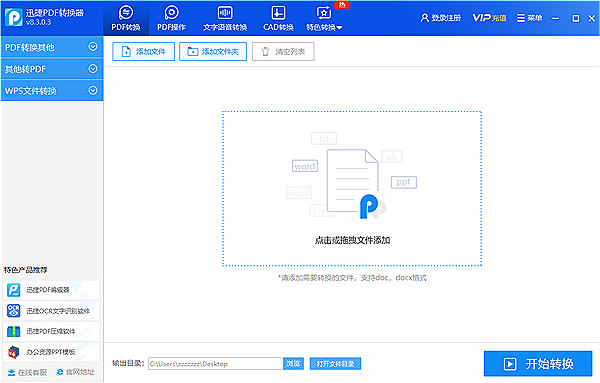Viewport: 600px width, 383px height.
Task: Open the 文字语音转换 tab
Action: coord(225,18)
